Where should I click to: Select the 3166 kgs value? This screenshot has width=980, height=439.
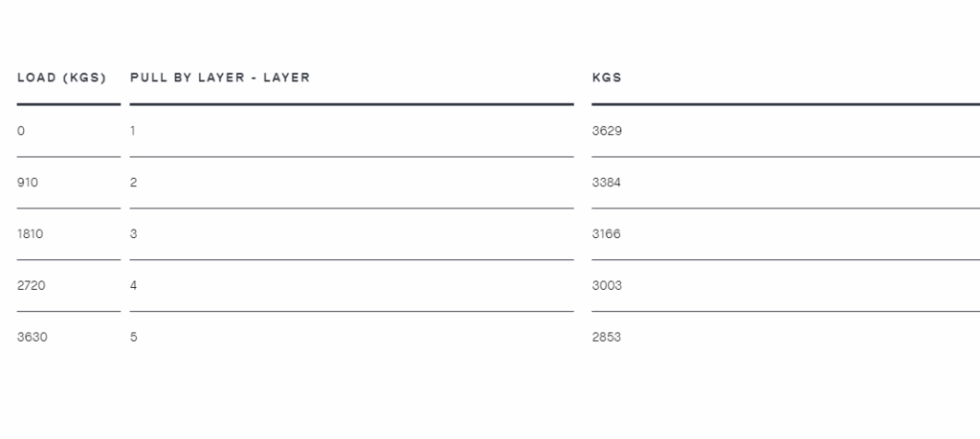[x=606, y=234]
